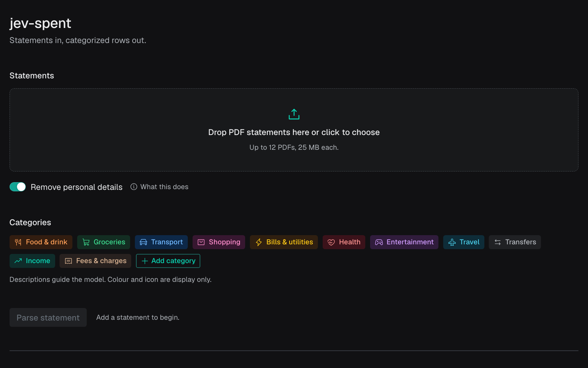This screenshot has height=368, width=588.
Task: Click the Categories section heading
Action: (x=30, y=223)
